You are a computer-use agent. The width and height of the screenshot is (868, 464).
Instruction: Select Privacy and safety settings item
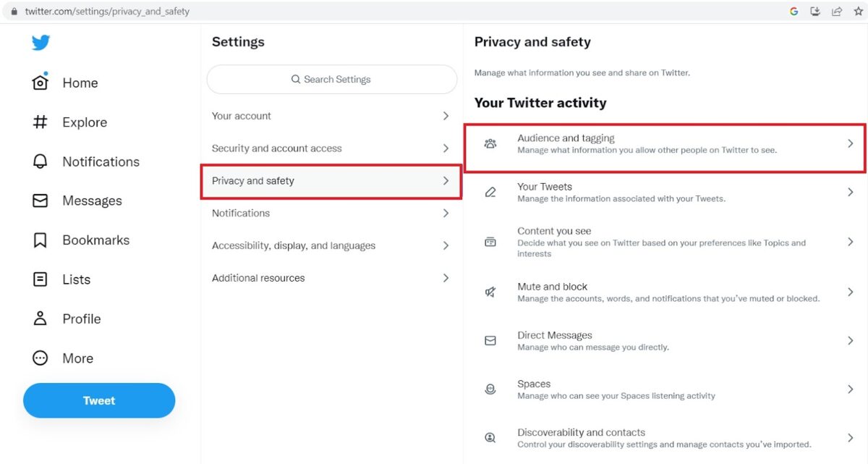coord(331,181)
